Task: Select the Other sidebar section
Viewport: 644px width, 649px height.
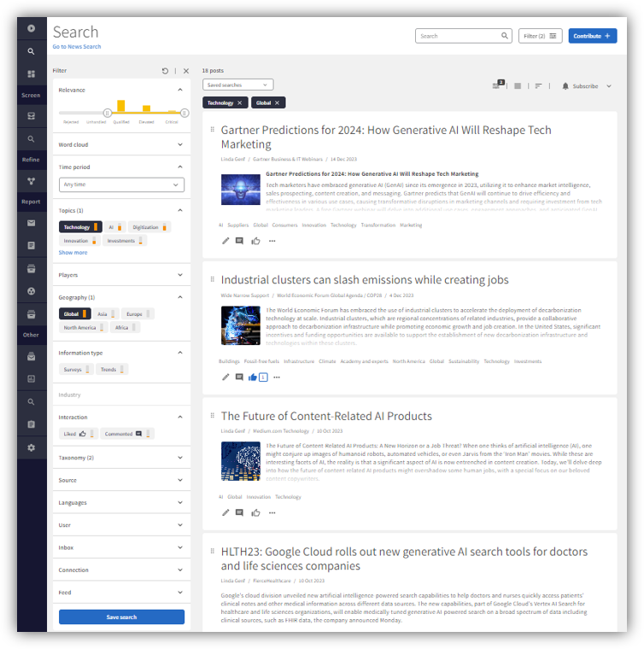Action: (31, 335)
